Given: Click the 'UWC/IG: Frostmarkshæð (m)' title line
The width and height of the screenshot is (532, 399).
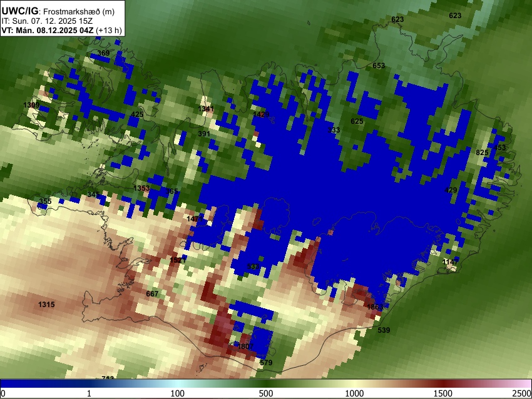Looking at the screenshot, I should [58, 11].
